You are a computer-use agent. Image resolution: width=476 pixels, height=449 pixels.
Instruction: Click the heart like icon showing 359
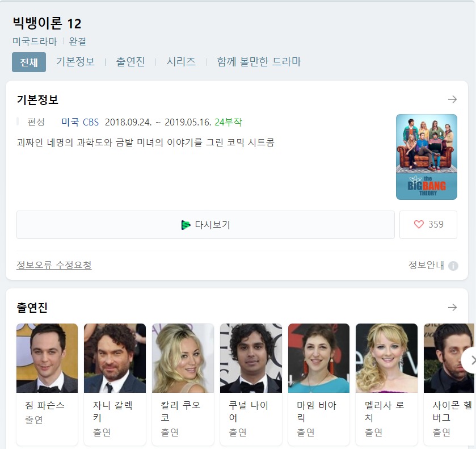(419, 225)
